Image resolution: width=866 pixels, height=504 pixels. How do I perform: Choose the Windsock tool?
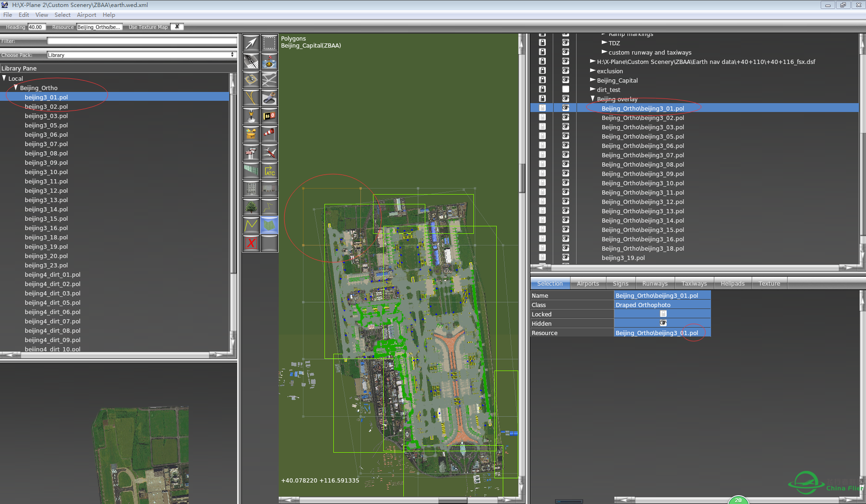269,134
